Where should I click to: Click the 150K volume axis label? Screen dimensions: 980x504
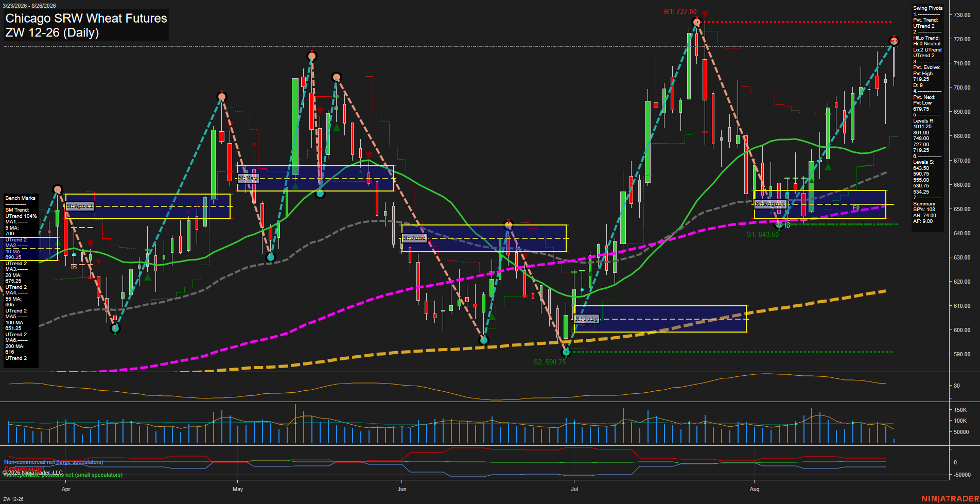[960, 410]
